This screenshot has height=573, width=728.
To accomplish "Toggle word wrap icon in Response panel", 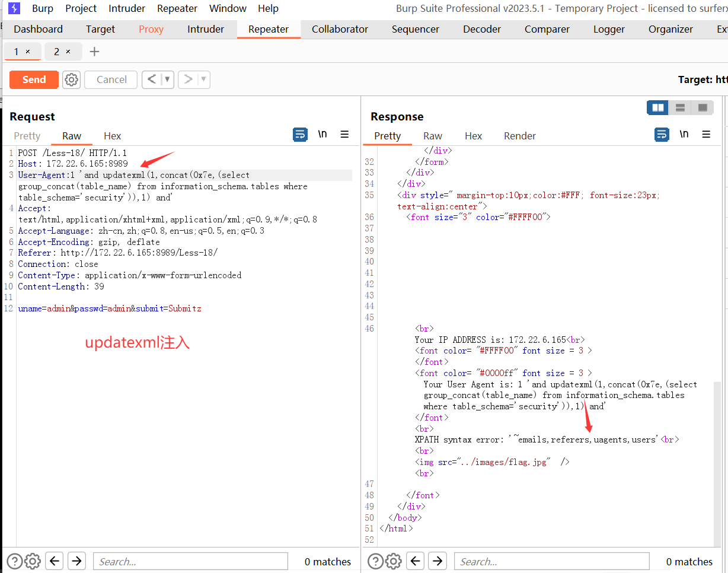I will (x=662, y=135).
